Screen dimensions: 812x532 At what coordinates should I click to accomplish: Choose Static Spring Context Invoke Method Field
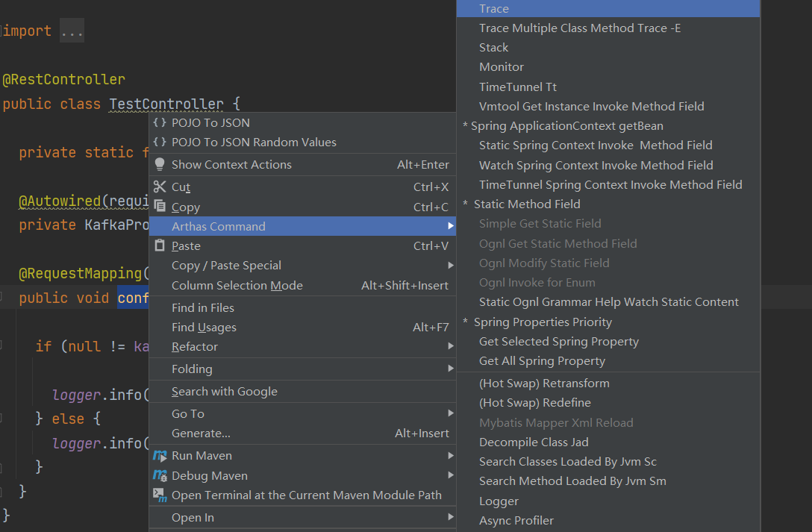pyautogui.click(x=608, y=145)
